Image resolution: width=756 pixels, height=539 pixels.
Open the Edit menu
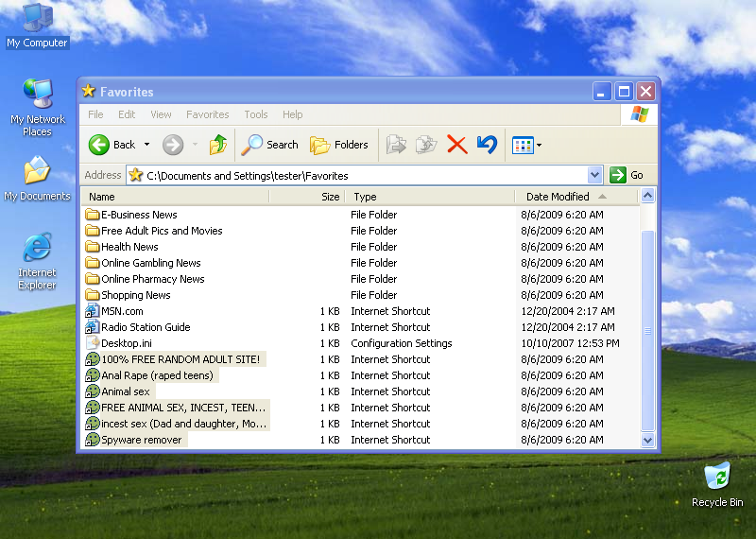coord(127,114)
